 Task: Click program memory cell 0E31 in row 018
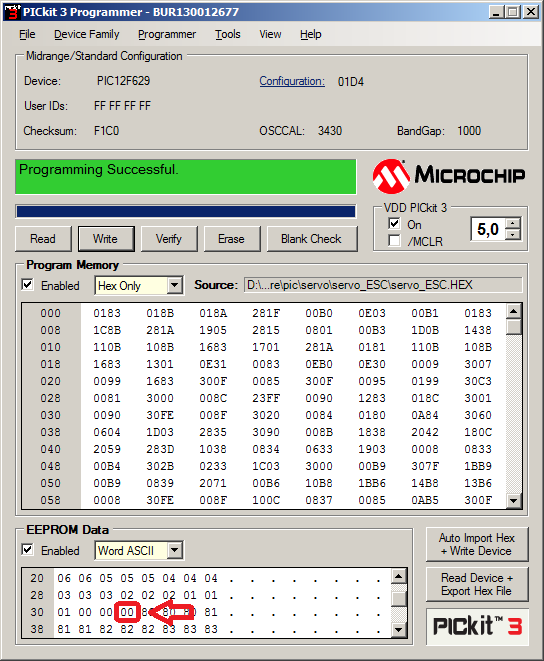pyautogui.click(x=213, y=364)
